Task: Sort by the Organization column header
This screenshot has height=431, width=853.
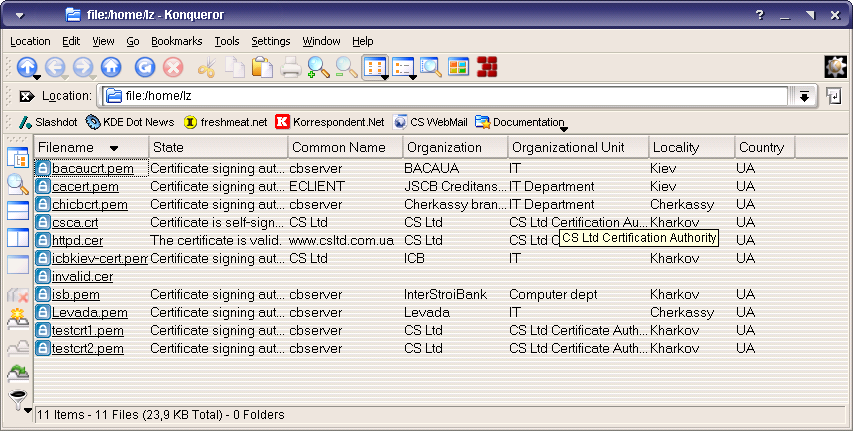Action: 455,147
